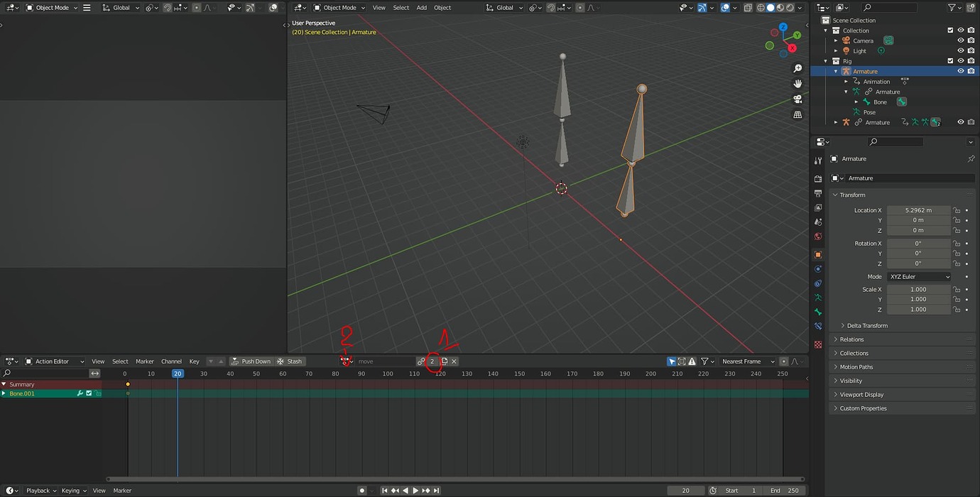Click the End frame field showing 250
This screenshot has height=497, width=980.
[784, 491]
